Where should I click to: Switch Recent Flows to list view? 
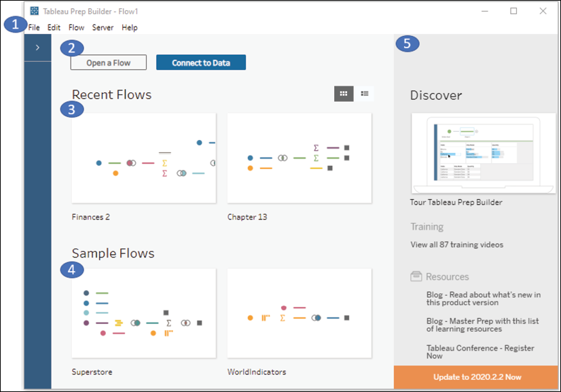(x=364, y=94)
